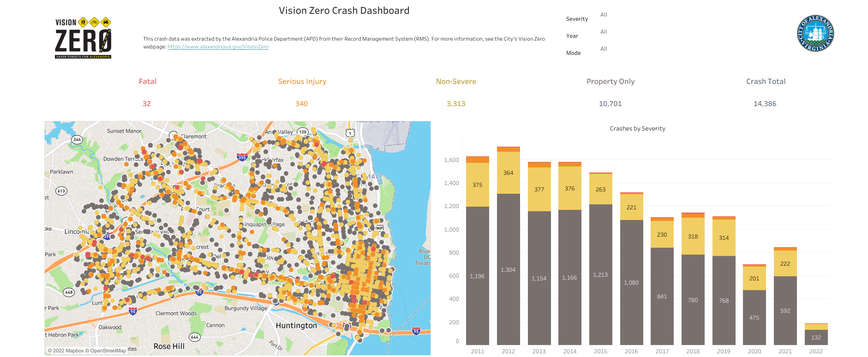Click the Route 244 shield on map
This screenshot has width=868, height=357.
(77, 139)
